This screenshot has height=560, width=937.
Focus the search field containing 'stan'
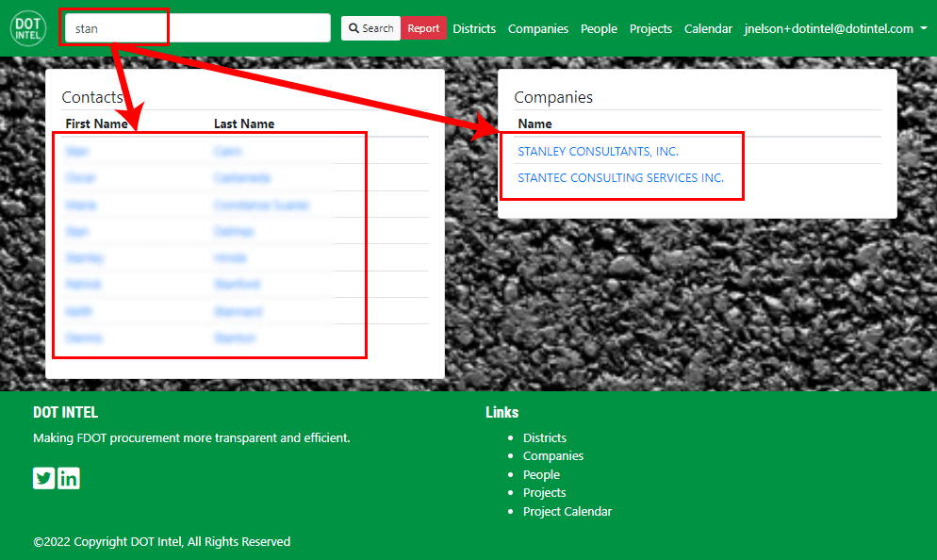point(197,28)
